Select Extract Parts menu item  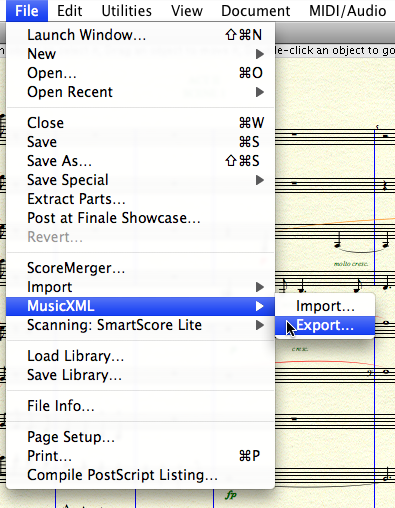[140, 199]
